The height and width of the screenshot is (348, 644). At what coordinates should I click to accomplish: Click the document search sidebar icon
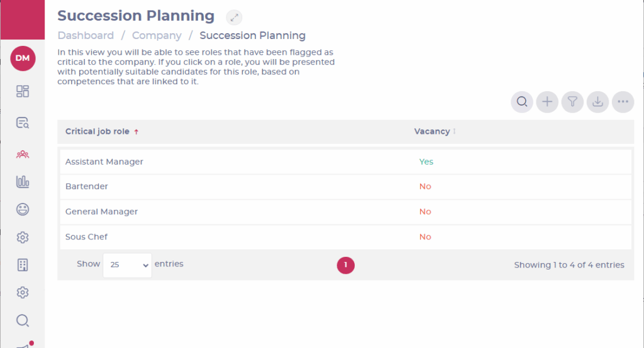(x=23, y=123)
